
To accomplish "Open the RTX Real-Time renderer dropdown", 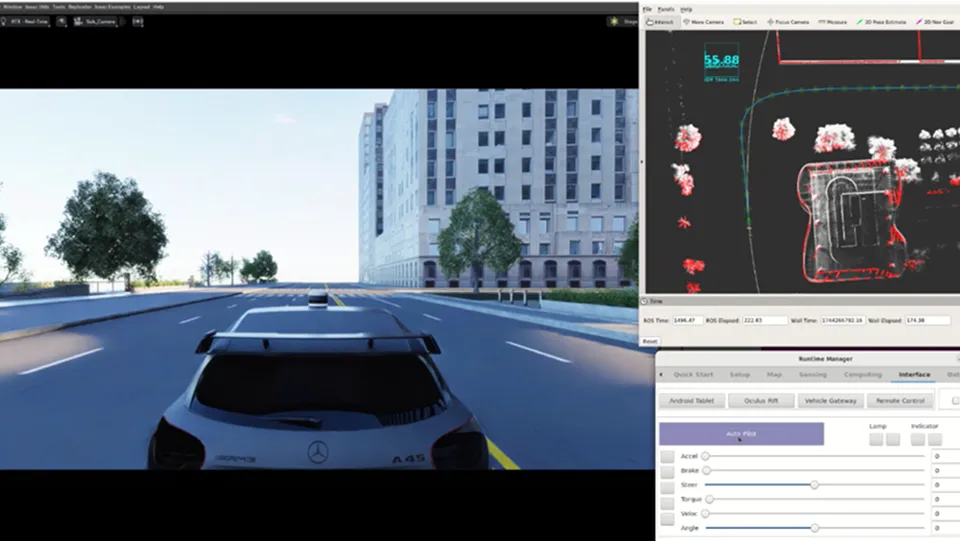I will pyautogui.click(x=25, y=21).
